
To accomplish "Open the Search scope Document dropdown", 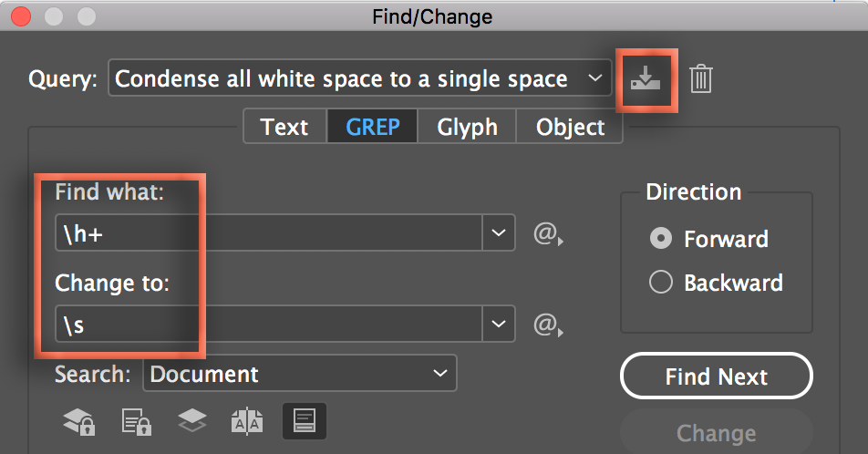I will pos(299,374).
